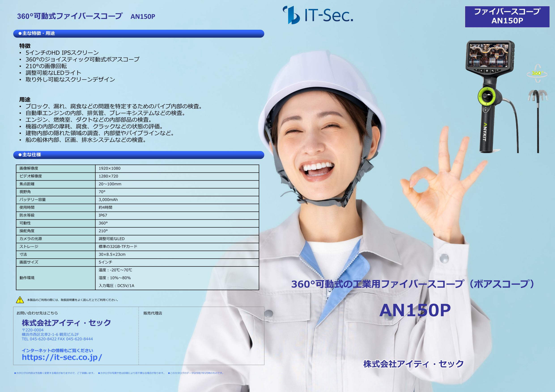Click the 視野角 table label
Viewport: 555px width, 392px height.
tap(25, 192)
